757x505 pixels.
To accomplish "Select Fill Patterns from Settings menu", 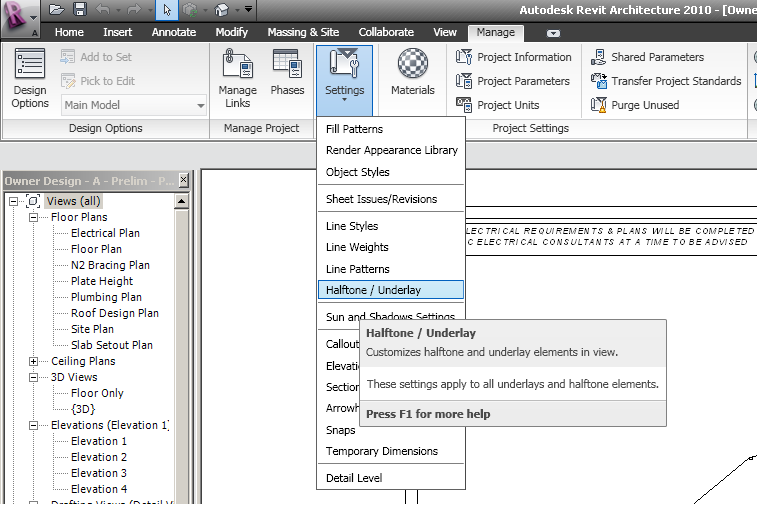I will [x=391, y=129].
